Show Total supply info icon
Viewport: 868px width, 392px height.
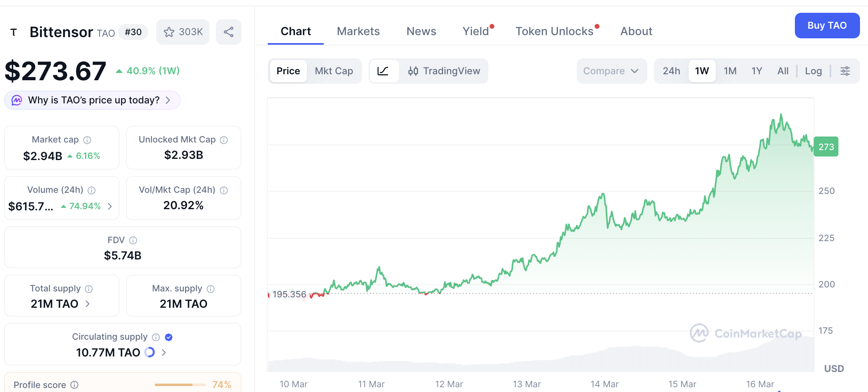coord(89,289)
